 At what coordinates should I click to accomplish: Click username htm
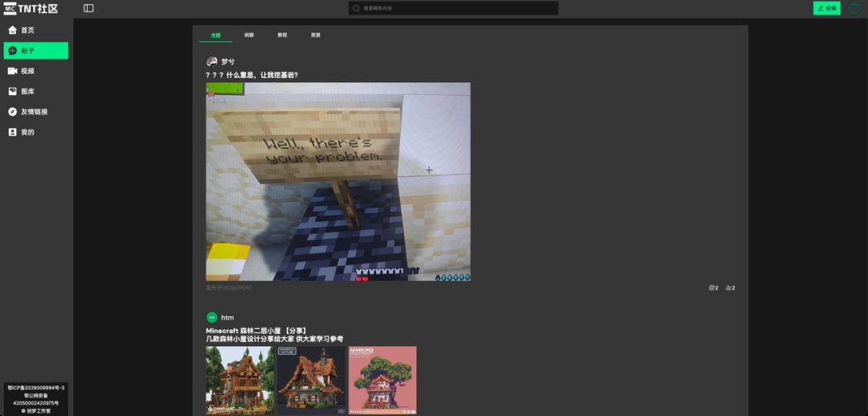tap(227, 317)
